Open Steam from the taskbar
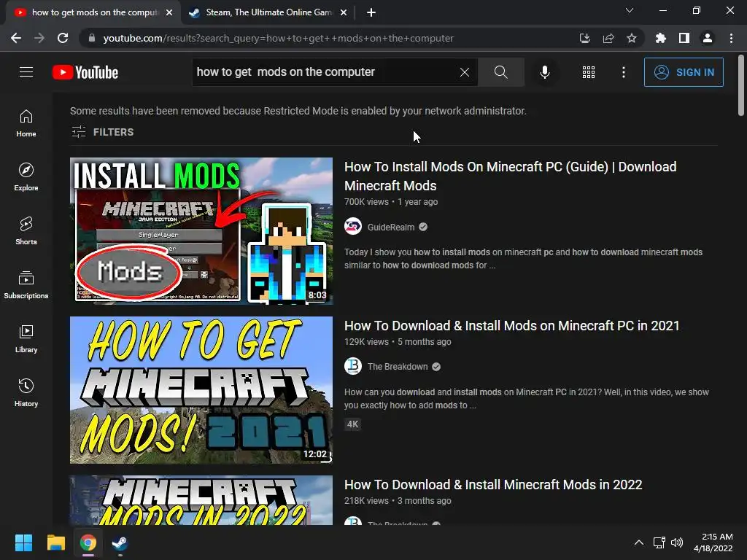The width and height of the screenshot is (747, 560). tap(120, 542)
